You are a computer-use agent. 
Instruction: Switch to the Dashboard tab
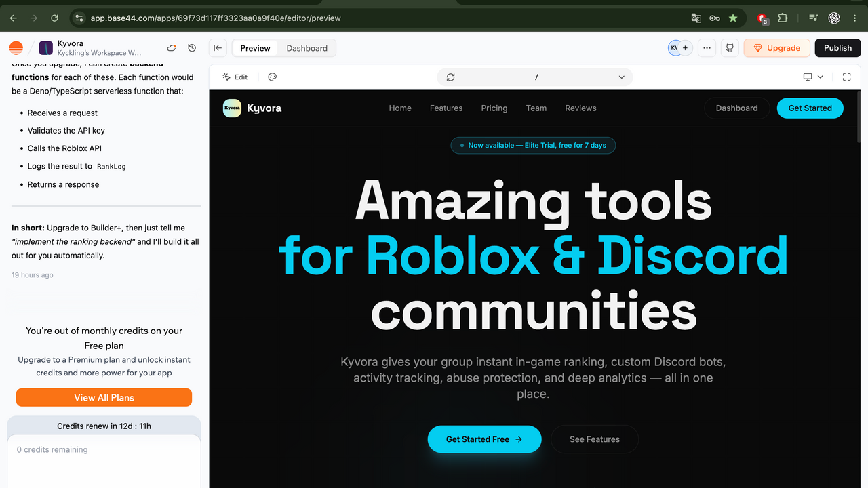tap(307, 48)
